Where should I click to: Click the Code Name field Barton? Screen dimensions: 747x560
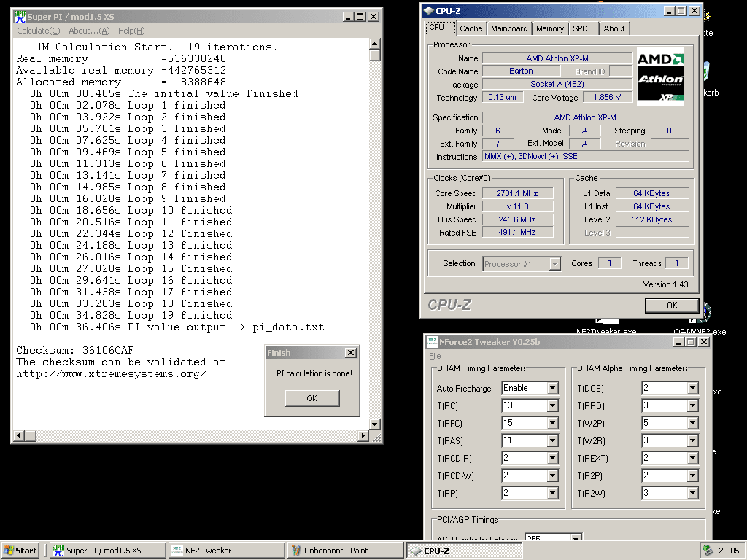(521, 71)
